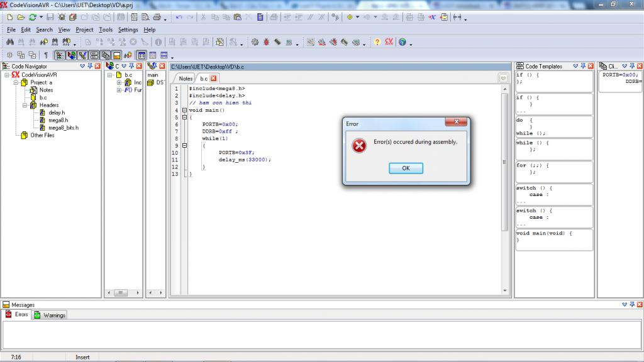Collapse void main() fold marker
Viewport: 644px width, 362px height.
point(184,110)
